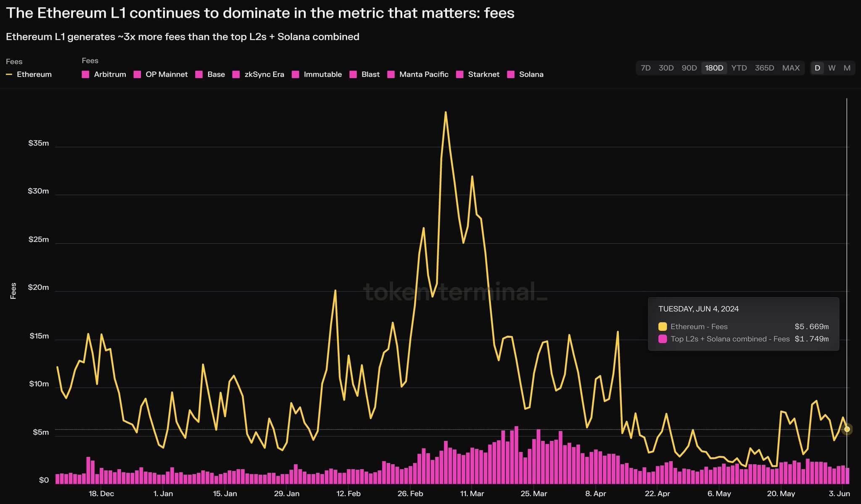Click the $35m y-axis label

(39, 143)
